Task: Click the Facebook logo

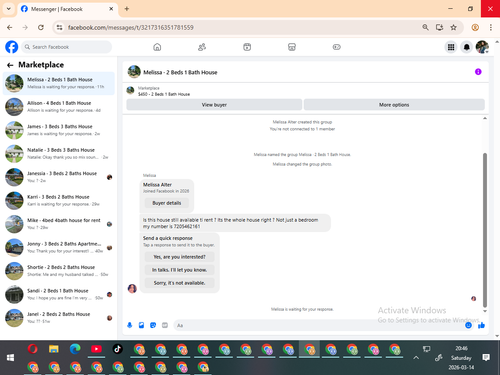Action: click(x=12, y=47)
